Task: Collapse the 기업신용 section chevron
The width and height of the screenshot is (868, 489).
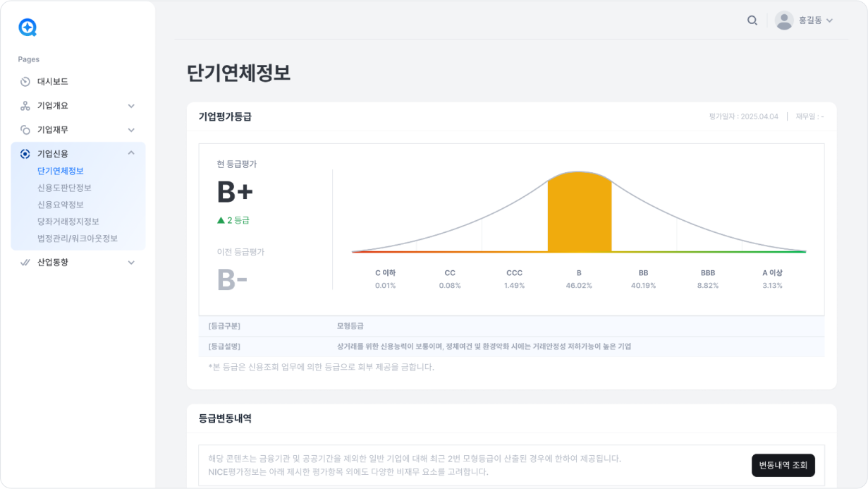Action: (x=131, y=153)
